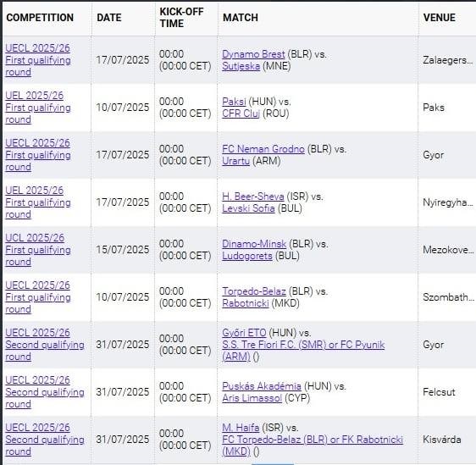Open the Dinamo-Minsk team link
Screen dimensions: 476x465
254,244
